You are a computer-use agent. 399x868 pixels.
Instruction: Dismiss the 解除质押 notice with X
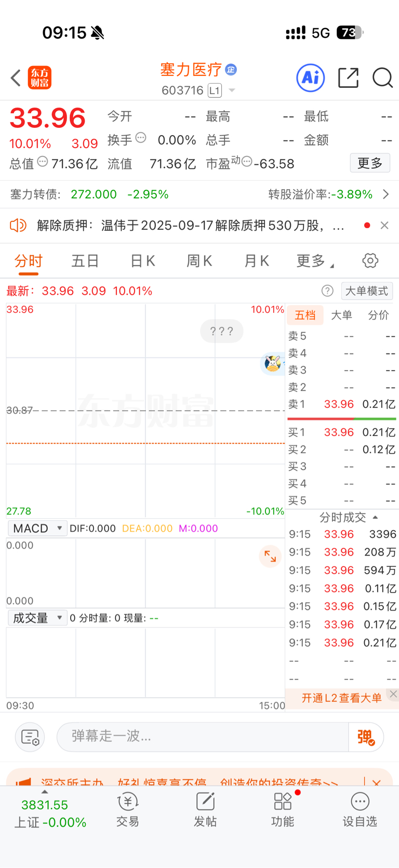[x=384, y=225]
